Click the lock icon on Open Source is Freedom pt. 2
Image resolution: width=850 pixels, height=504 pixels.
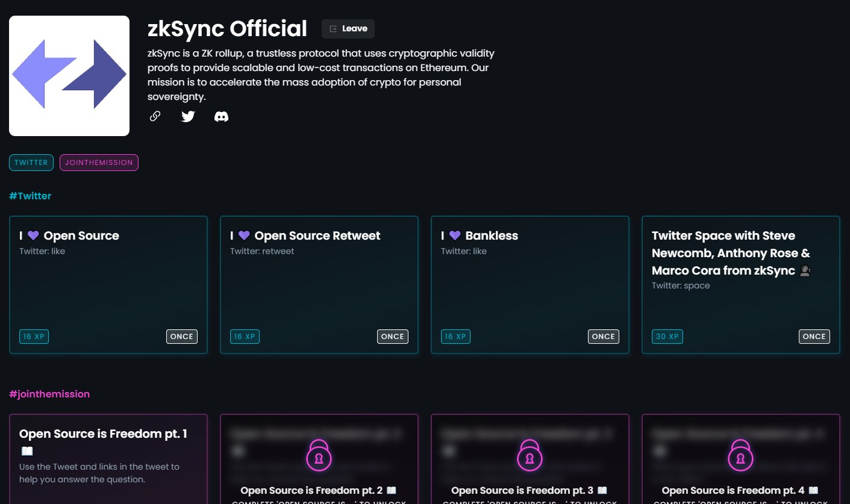click(x=319, y=456)
